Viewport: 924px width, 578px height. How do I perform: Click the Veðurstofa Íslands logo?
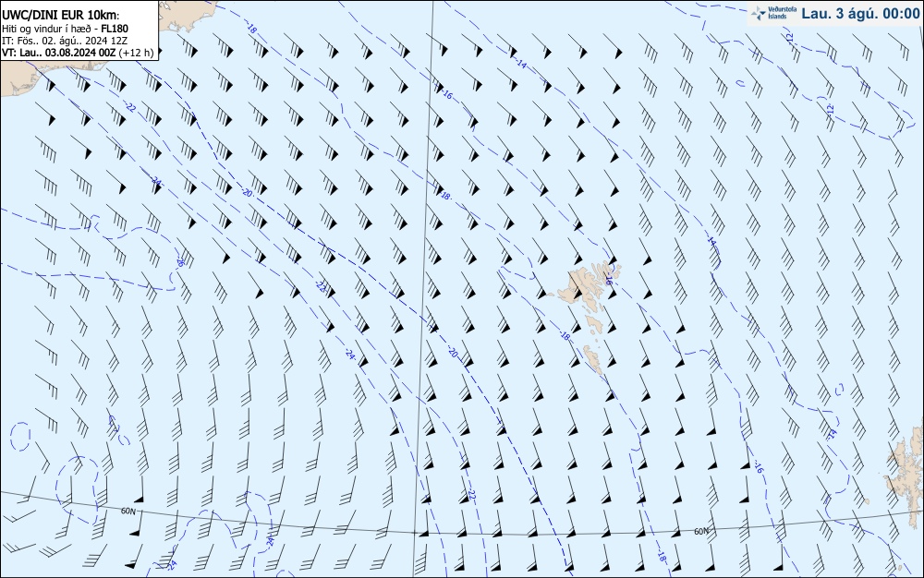point(773,13)
